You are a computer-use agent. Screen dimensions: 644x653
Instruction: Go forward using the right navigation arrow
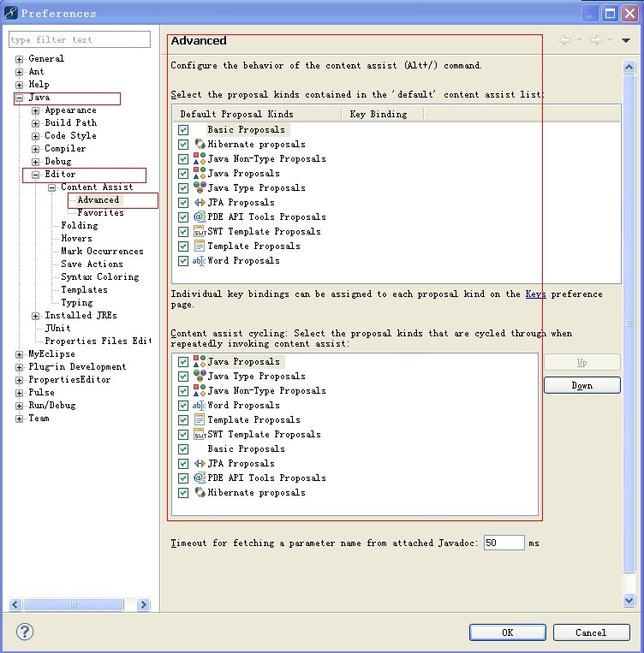point(596,40)
